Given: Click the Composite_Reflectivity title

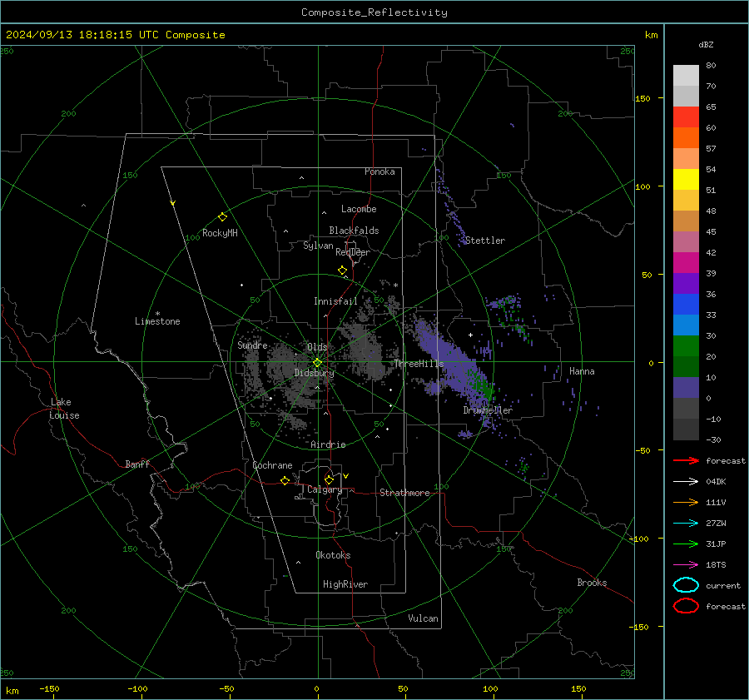Looking at the screenshot, I should click(374, 12).
